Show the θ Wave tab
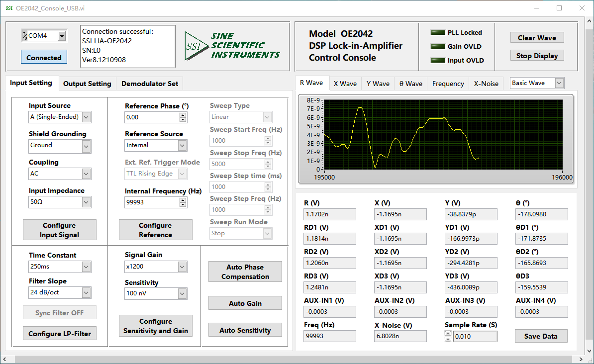Viewport: 594px width, 364px height. tap(410, 84)
